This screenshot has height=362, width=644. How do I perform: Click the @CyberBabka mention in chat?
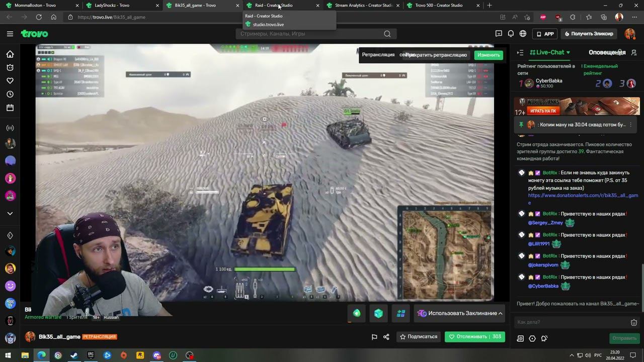coord(543,286)
